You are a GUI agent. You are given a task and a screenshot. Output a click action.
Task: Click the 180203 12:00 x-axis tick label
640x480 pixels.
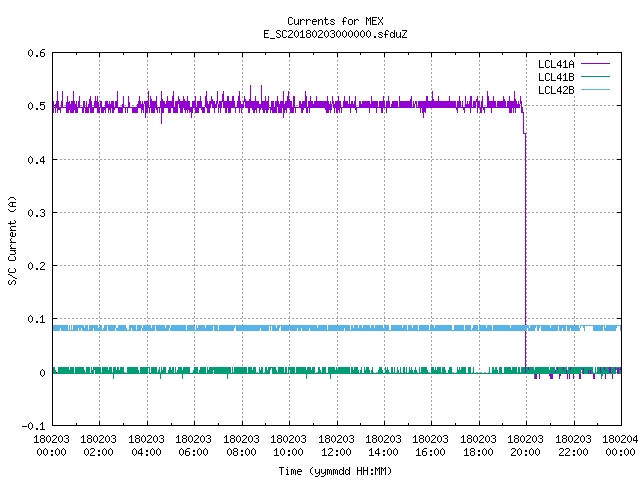(x=336, y=446)
